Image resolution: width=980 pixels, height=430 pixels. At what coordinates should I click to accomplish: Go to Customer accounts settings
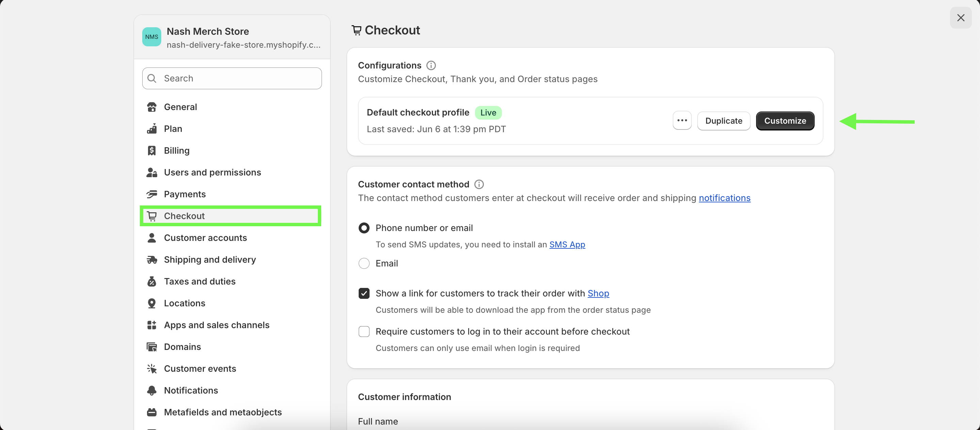click(x=205, y=238)
